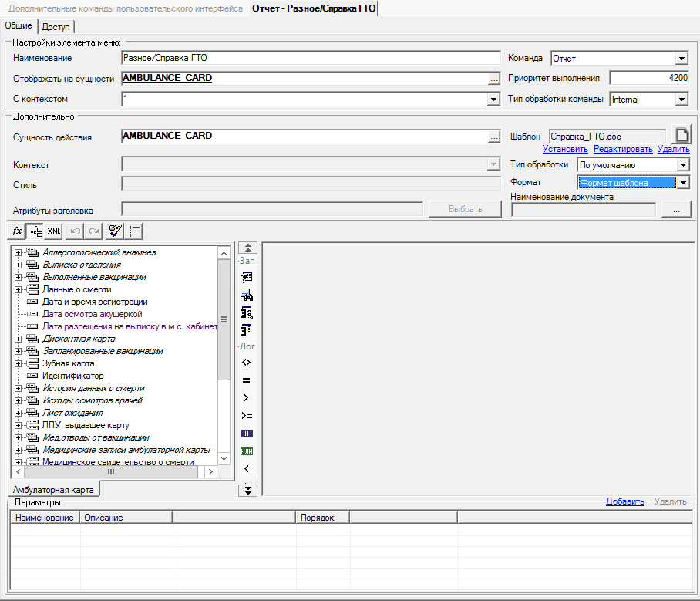Image resolution: width=700 pixels, height=601 pixels.
Task: Select Дата осмотра акушеркой tree item
Action: 93,314
